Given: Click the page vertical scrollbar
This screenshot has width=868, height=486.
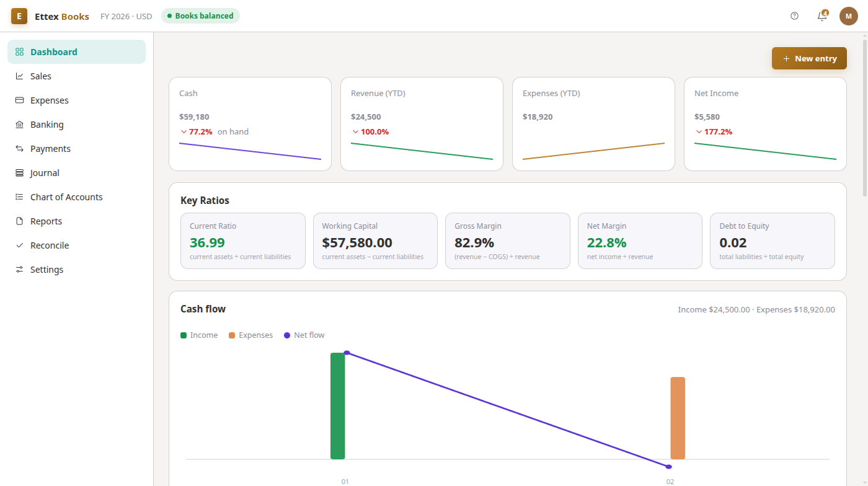Looking at the screenshot, I should click(865, 118).
